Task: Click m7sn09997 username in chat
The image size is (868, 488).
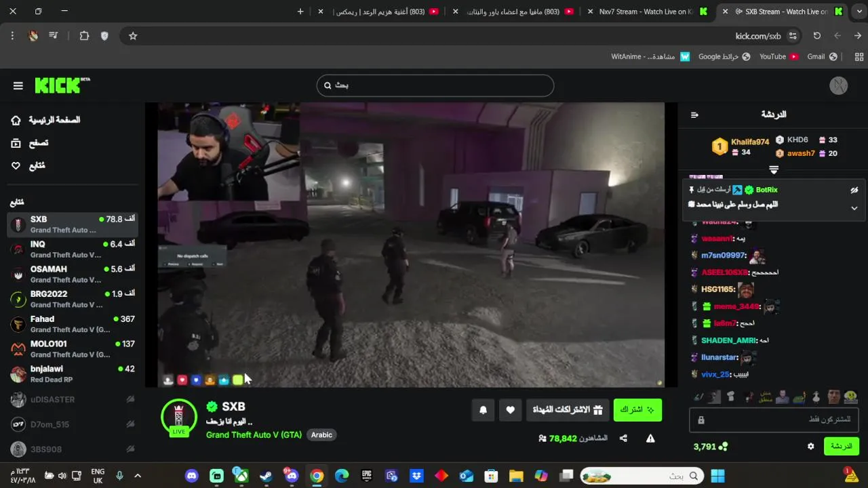Action: (x=723, y=256)
